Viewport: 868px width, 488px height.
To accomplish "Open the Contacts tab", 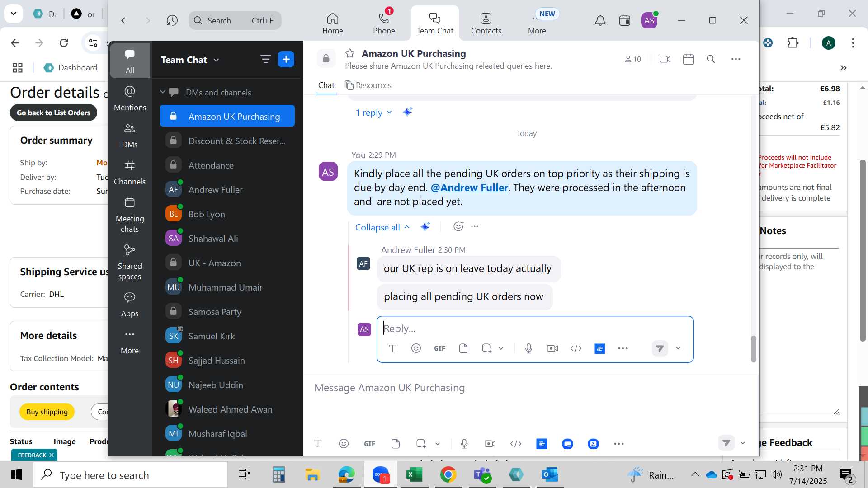I will (486, 23).
